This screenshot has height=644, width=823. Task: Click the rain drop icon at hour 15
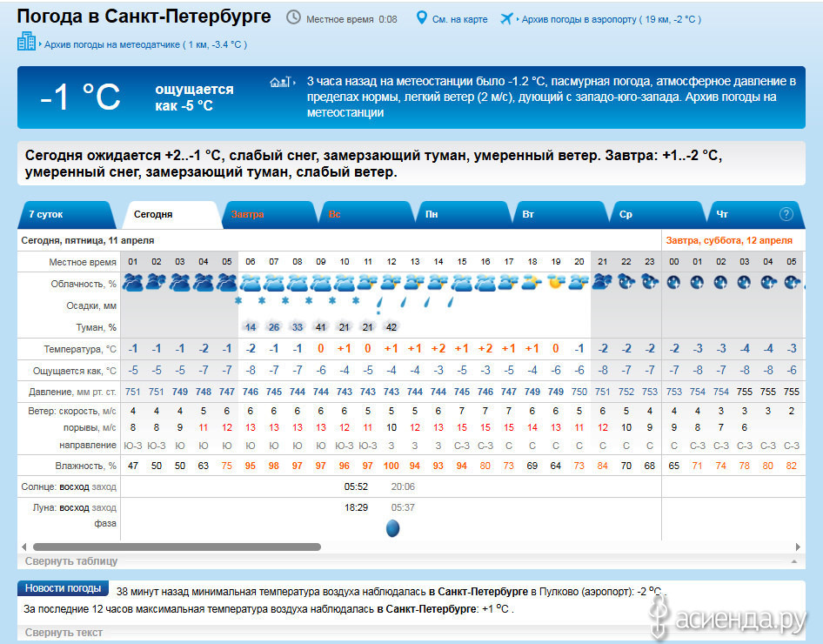click(x=450, y=302)
